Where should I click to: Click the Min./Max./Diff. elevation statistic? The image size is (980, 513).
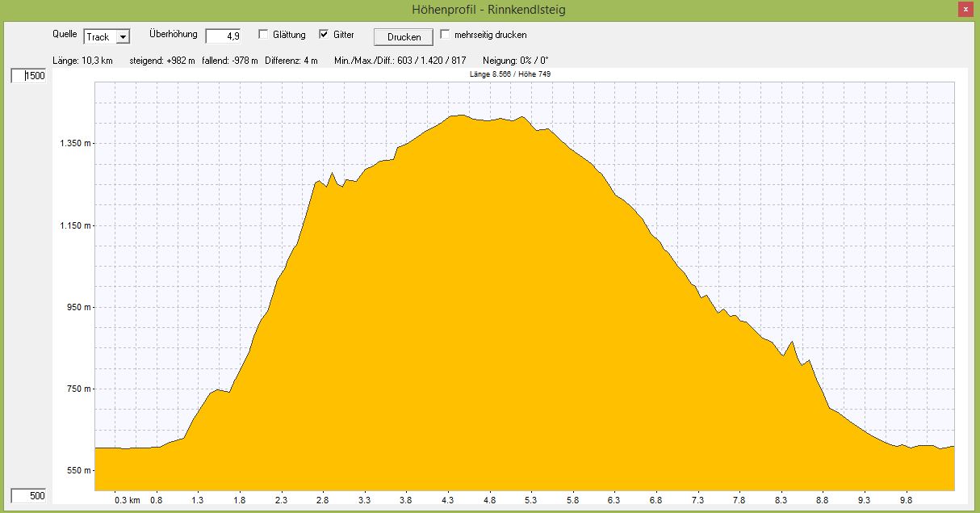click(x=400, y=61)
